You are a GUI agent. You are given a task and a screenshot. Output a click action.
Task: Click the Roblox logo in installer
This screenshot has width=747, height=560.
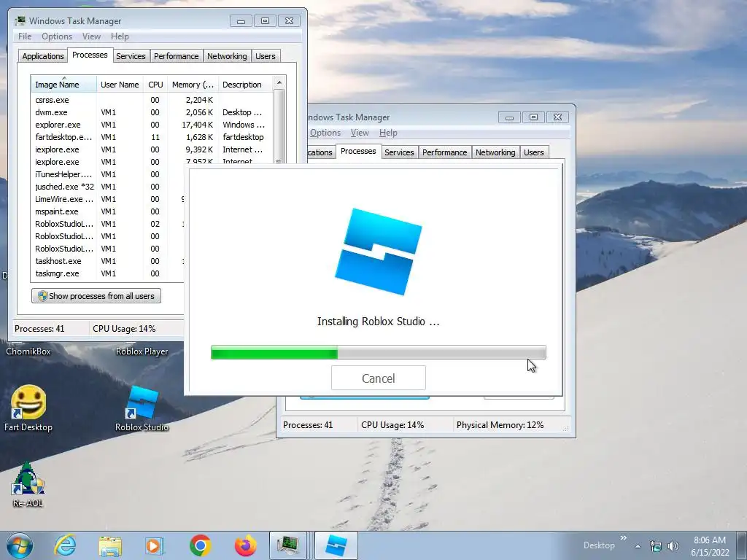379,252
